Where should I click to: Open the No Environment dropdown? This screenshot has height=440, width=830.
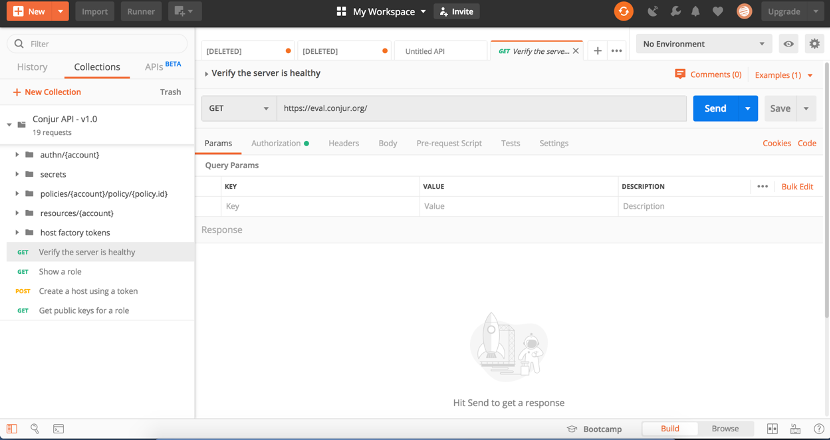pos(706,44)
